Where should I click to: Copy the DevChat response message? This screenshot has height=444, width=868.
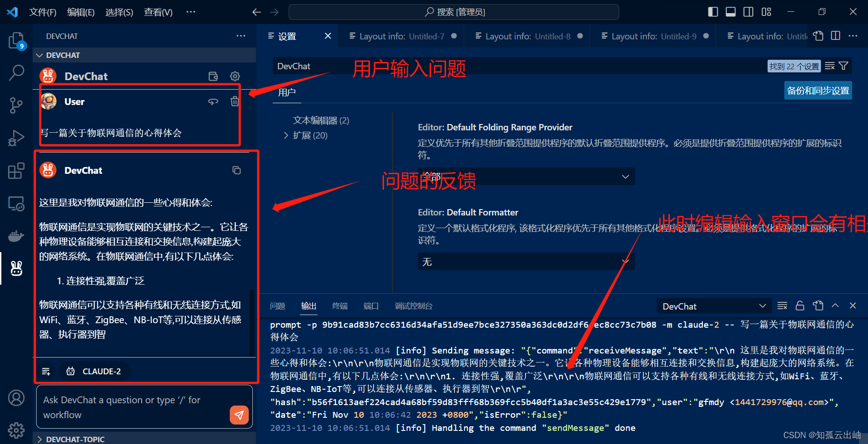[237, 170]
